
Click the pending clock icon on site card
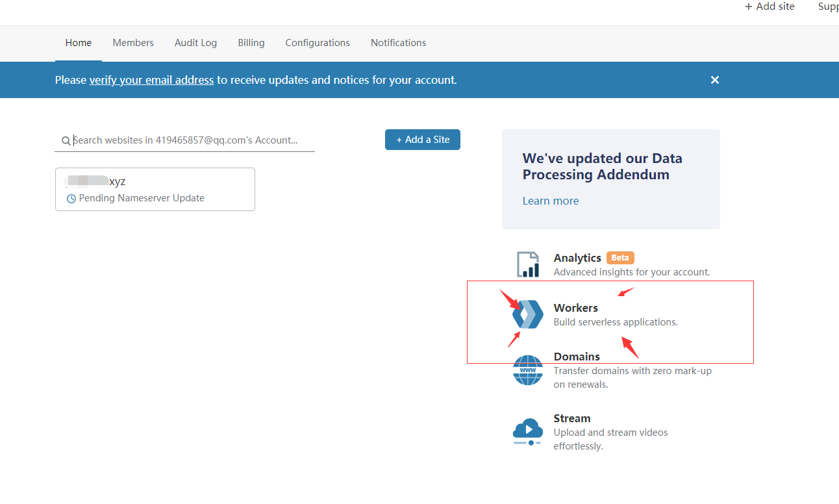pyautogui.click(x=71, y=199)
